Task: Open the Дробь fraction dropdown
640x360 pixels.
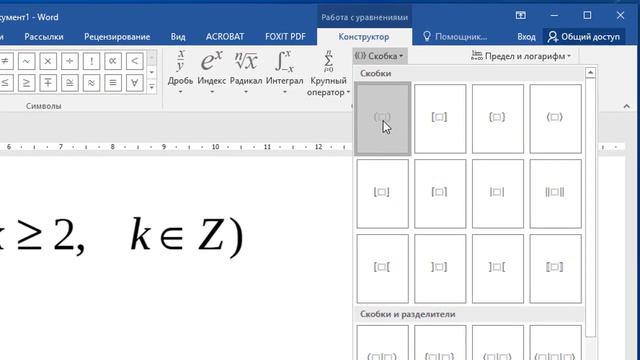Action: [180, 72]
